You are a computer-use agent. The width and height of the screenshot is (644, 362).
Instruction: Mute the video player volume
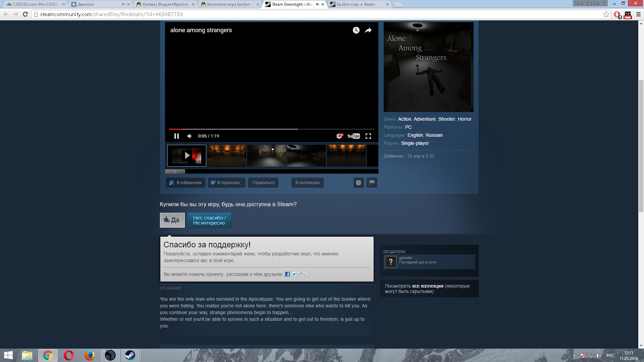190,136
